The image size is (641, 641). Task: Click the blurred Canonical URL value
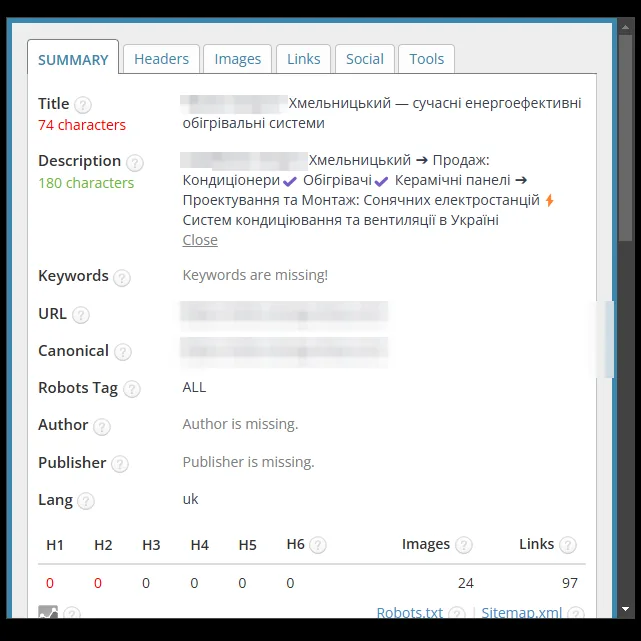[284, 352]
